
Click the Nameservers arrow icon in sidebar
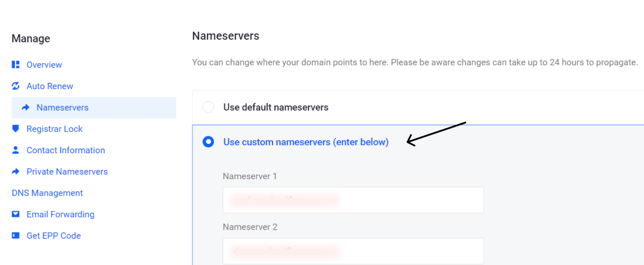[x=26, y=108]
